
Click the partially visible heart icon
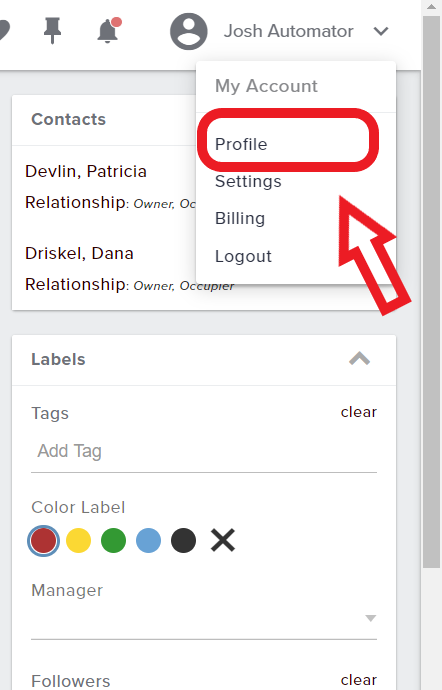[4, 31]
